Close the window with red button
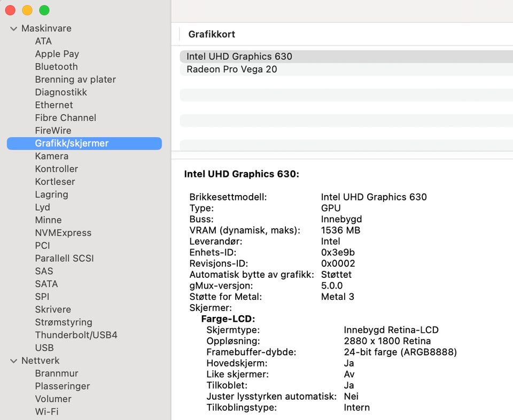Viewport: 513px width, 420px height. pos(10,11)
